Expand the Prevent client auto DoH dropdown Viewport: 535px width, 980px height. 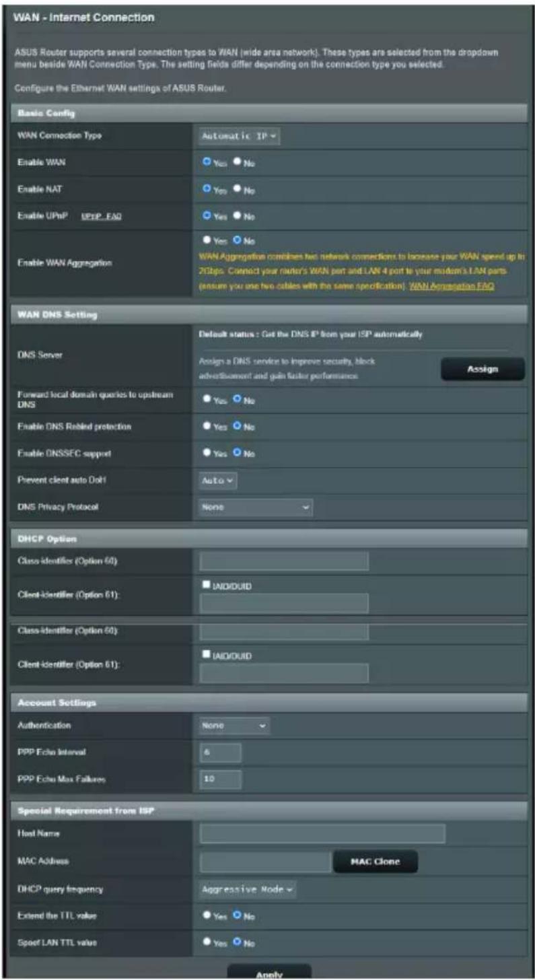[218, 481]
